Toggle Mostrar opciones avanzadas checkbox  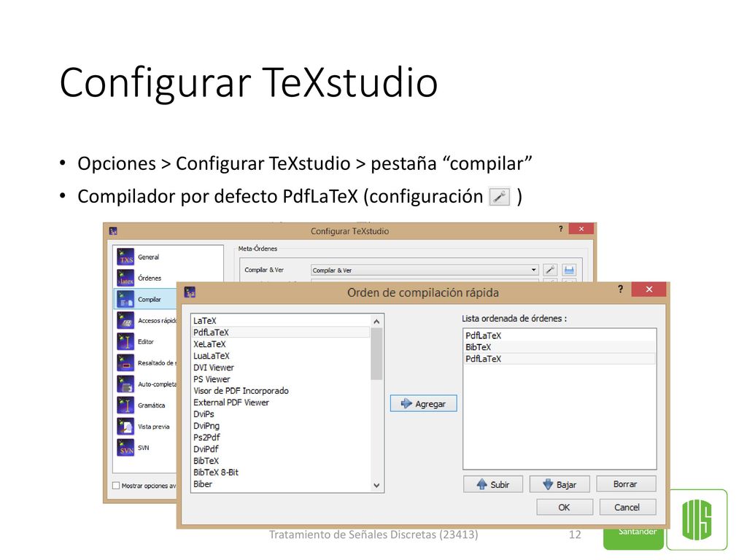pos(116,486)
